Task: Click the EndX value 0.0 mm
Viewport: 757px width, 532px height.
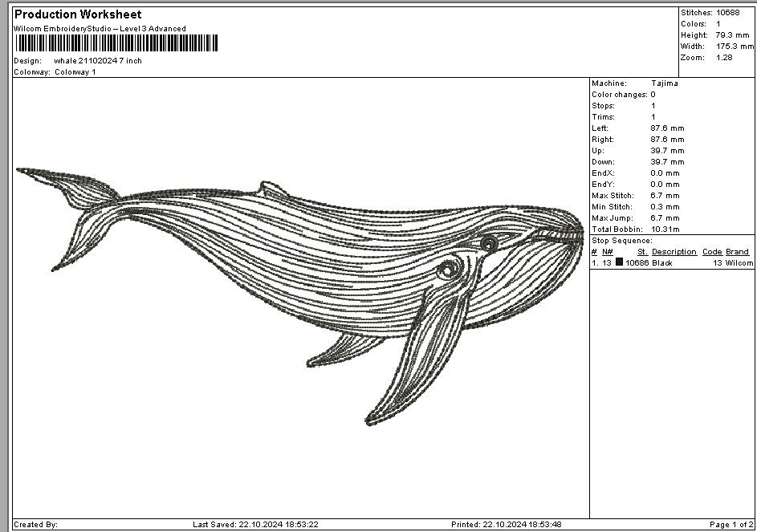Action: tap(665, 173)
